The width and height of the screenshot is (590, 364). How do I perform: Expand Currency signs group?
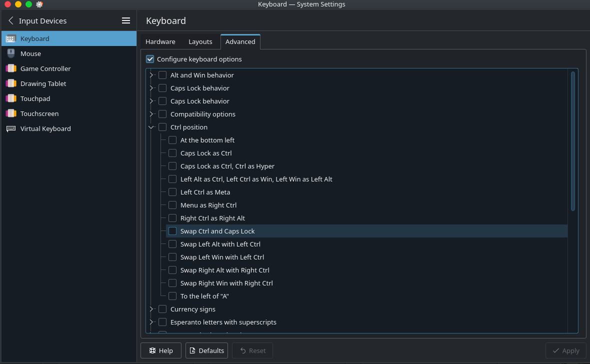tap(151, 309)
